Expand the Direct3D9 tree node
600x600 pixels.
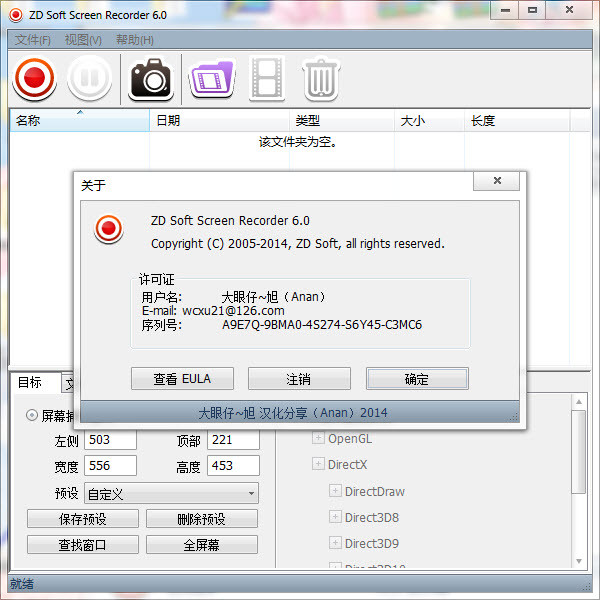coord(335,543)
